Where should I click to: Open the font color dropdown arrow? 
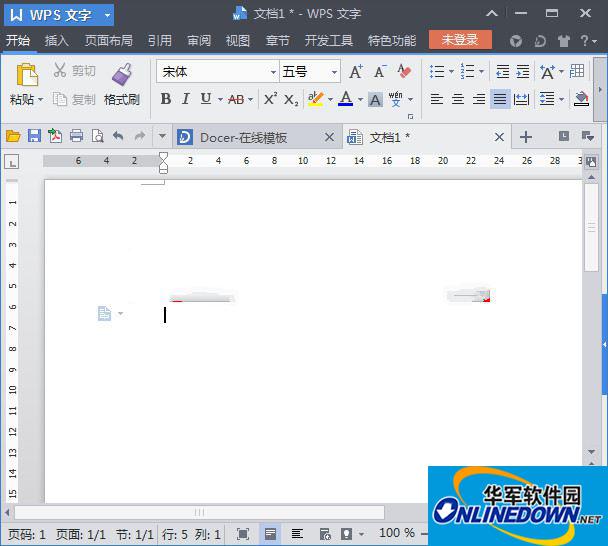[359, 99]
